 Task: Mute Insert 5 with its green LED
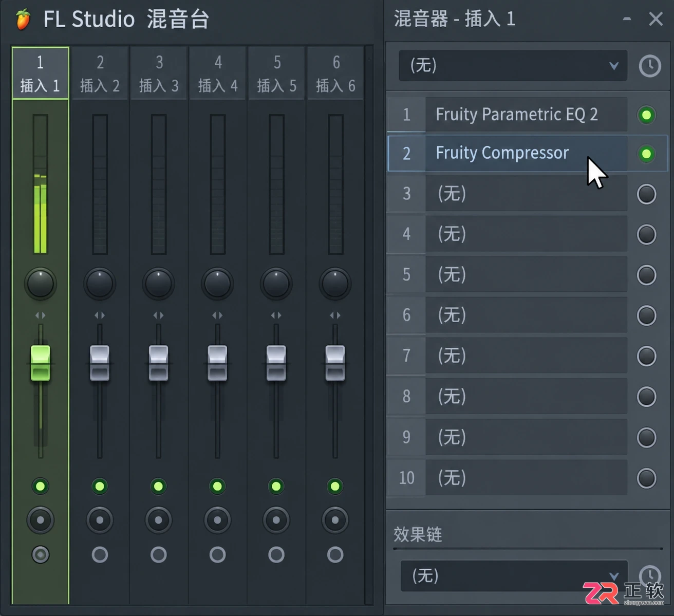click(276, 486)
